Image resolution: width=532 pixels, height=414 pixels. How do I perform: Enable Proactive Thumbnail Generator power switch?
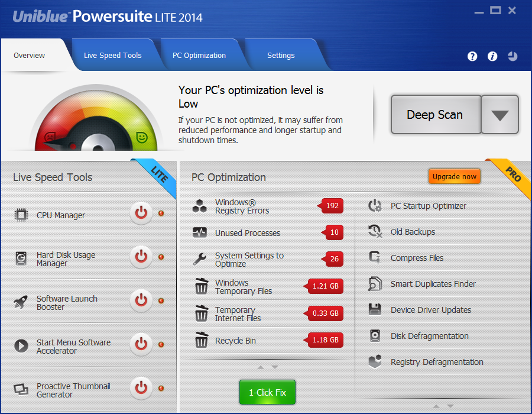tap(141, 388)
